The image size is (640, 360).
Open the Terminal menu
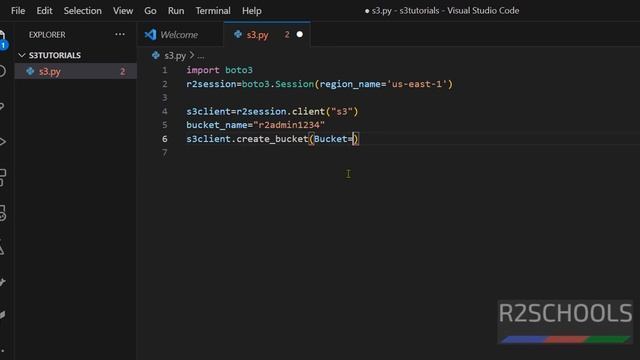[213, 11]
